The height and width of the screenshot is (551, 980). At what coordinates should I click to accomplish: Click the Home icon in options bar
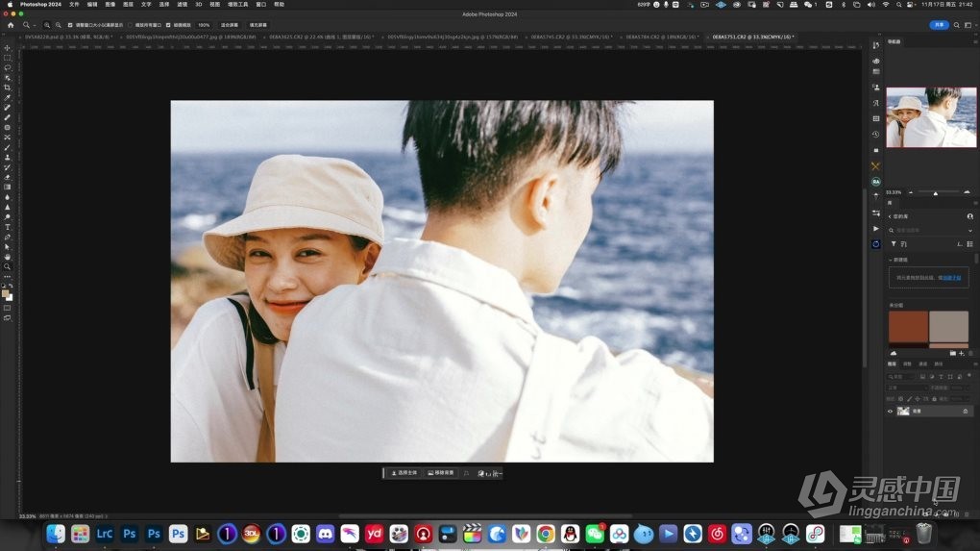pyautogui.click(x=11, y=25)
